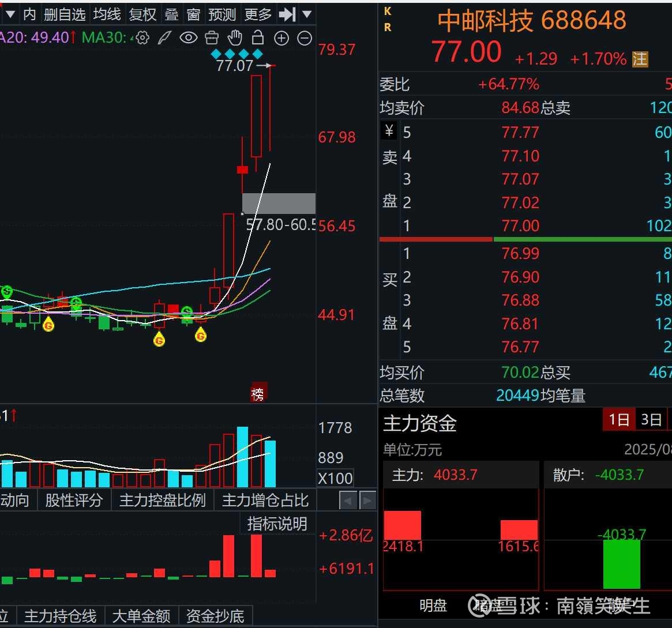Select the 大单金额 tab
The height and width of the screenshot is (628, 672).
click(x=141, y=616)
